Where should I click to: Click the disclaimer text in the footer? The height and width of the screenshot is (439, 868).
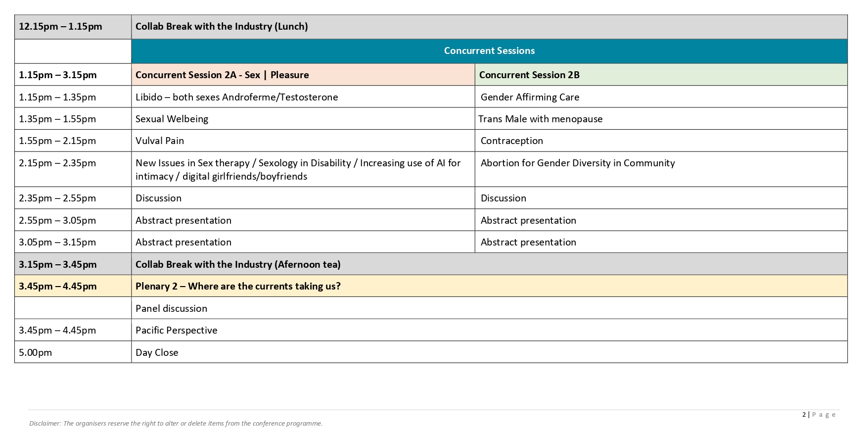[176, 424]
